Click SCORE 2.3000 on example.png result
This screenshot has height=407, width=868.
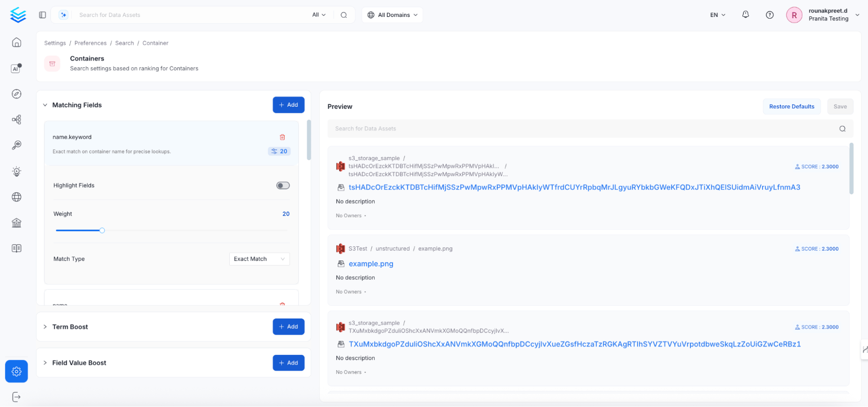(817, 249)
